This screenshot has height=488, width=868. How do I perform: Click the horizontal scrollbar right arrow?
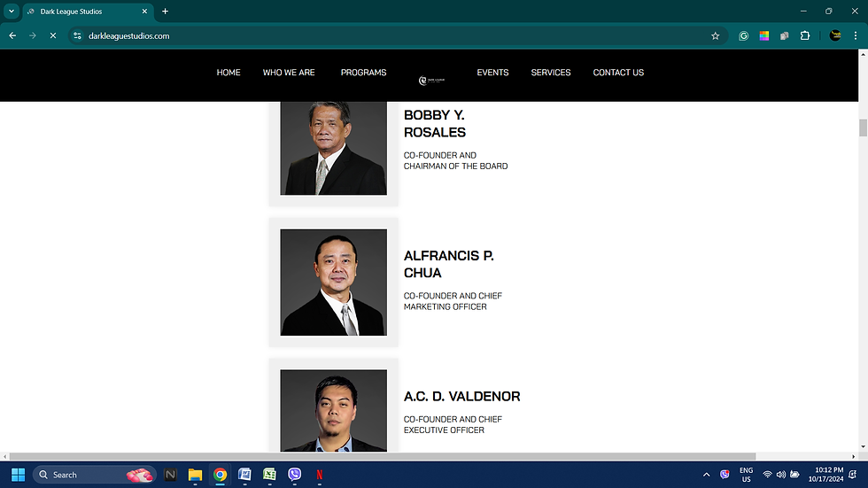click(x=854, y=456)
